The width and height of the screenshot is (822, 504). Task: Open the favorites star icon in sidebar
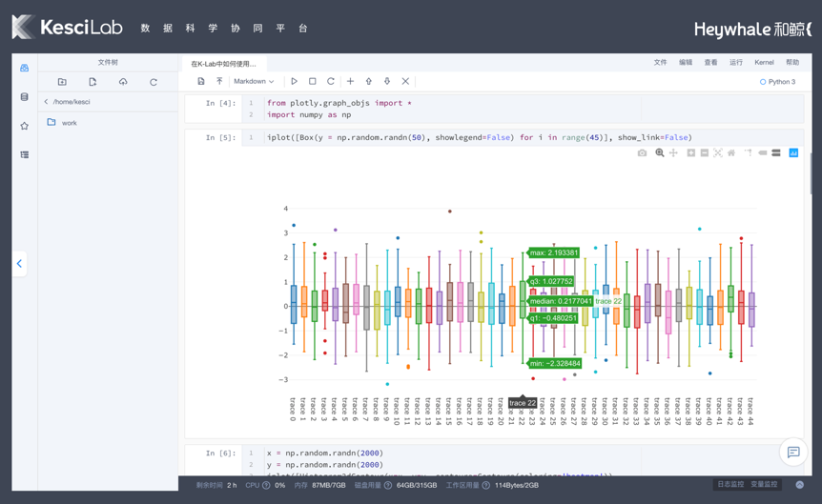(24, 126)
